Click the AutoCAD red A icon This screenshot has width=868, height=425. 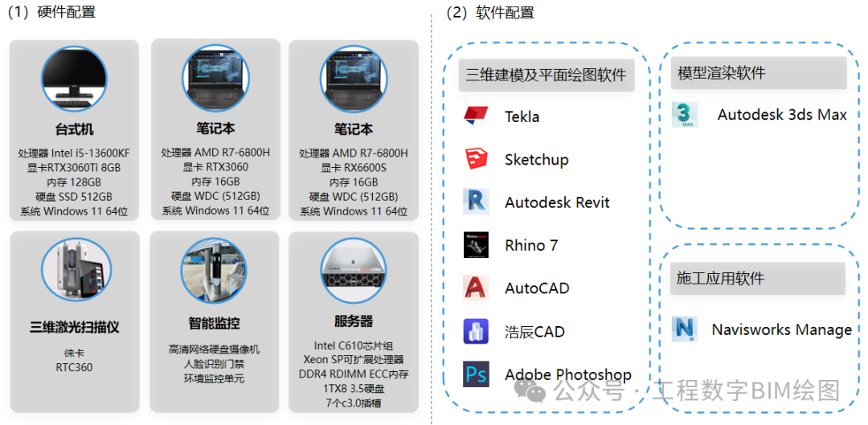(476, 288)
